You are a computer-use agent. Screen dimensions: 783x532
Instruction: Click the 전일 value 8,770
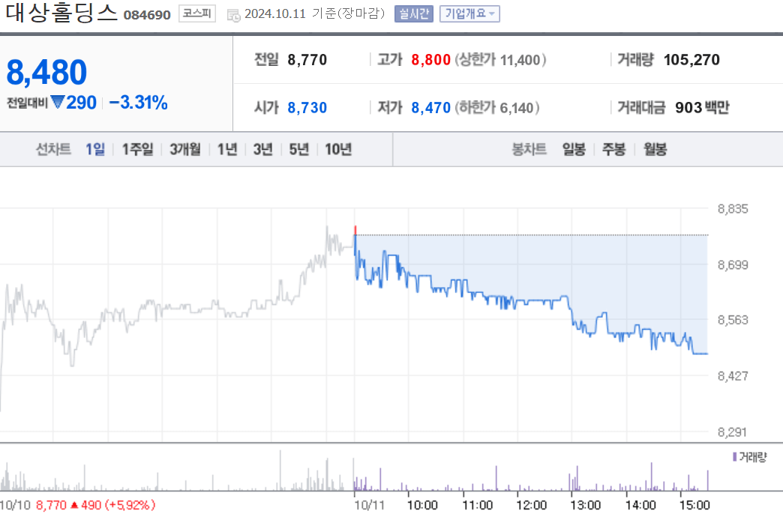[307, 60]
